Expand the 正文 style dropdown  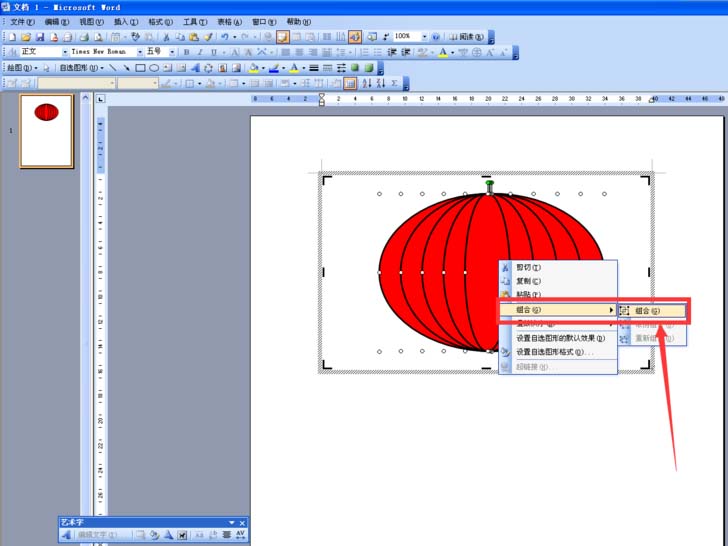(65, 52)
